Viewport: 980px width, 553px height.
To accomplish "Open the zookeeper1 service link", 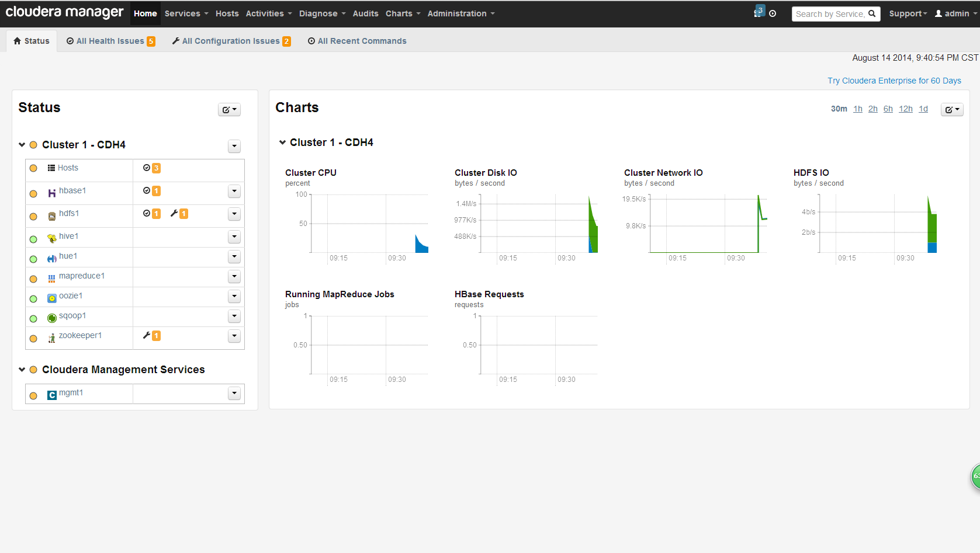I will (x=80, y=335).
